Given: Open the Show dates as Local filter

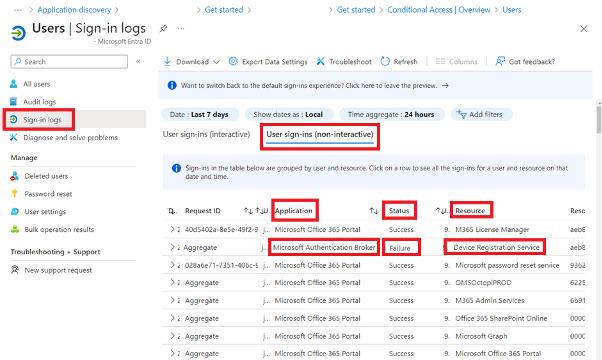Looking at the screenshot, I should click(x=288, y=114).
